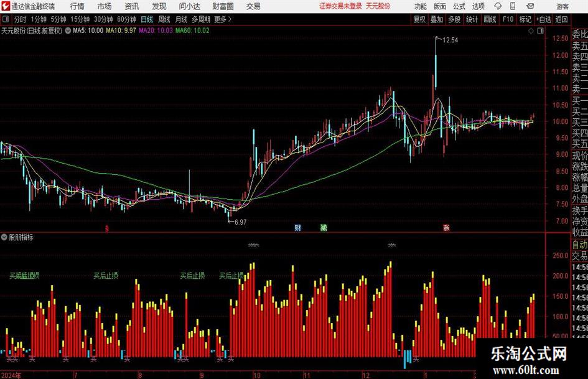Click the 6.97 low price label
The width and height of the screenshot is (588, 379).
click(240, 222)
